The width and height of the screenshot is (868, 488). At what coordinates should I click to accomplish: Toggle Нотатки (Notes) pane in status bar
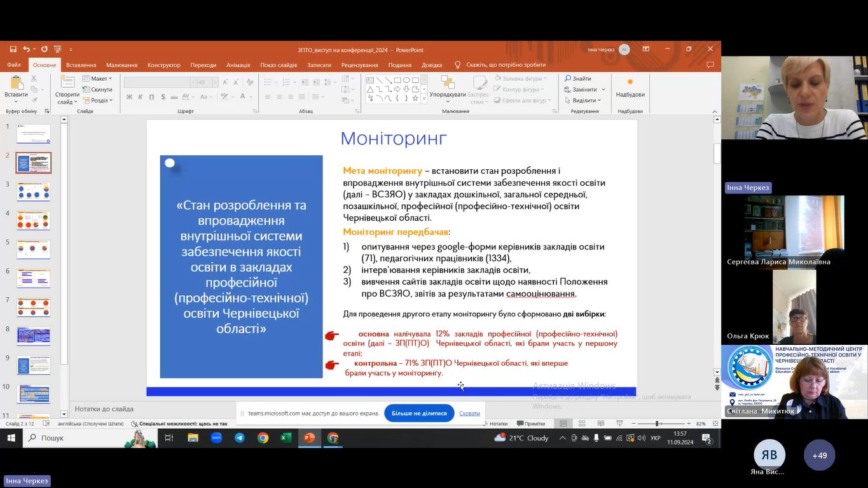click(495, 424)
